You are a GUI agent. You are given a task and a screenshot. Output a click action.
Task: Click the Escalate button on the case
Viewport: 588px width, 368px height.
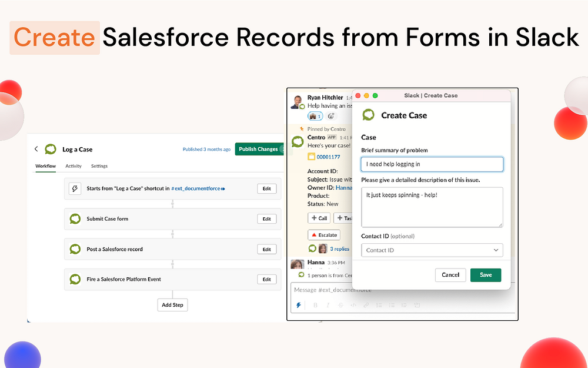coord(324,235)
